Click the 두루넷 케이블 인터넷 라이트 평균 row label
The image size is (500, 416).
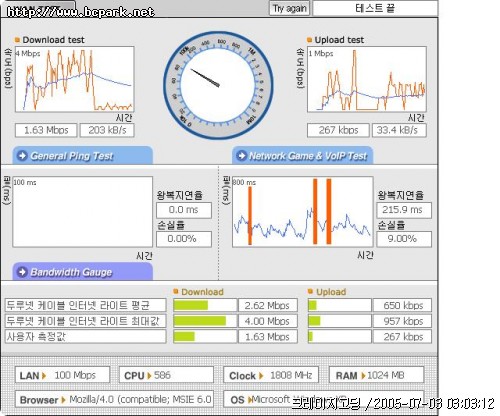85,305
